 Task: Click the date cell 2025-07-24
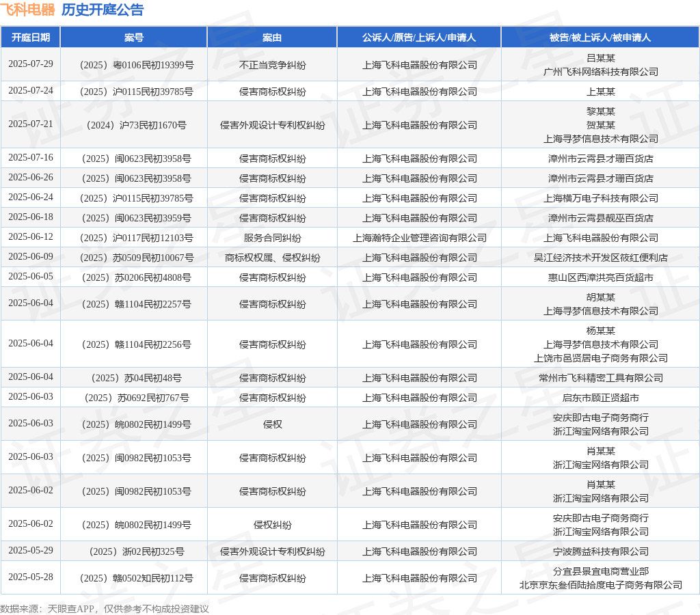[30, 91]
